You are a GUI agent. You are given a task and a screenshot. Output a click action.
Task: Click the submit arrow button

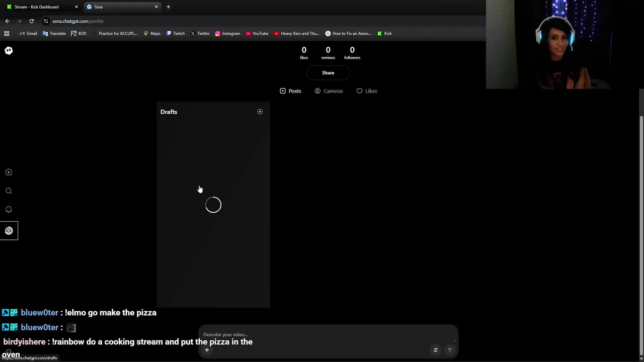pos(450,350)
